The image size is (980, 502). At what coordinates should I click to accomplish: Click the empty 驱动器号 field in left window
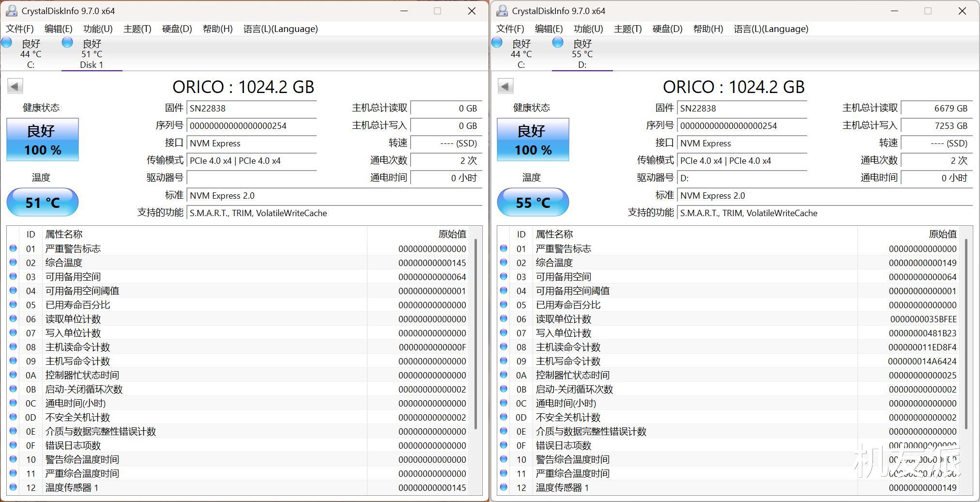tap(252, 178)
